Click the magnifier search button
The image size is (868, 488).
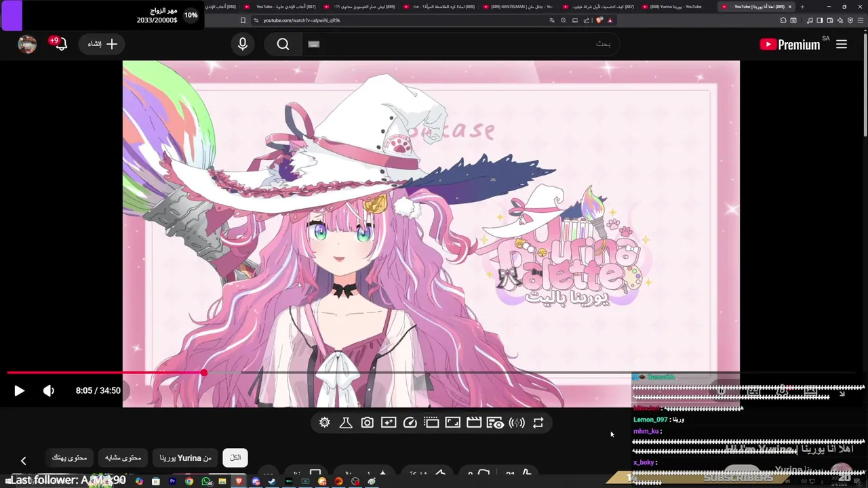pos(283,44)
